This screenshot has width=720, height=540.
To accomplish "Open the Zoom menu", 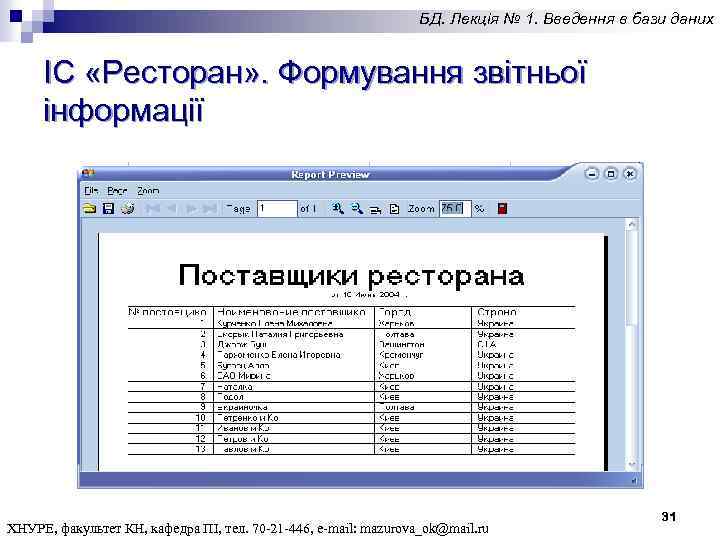I will (x=148, y=191).
